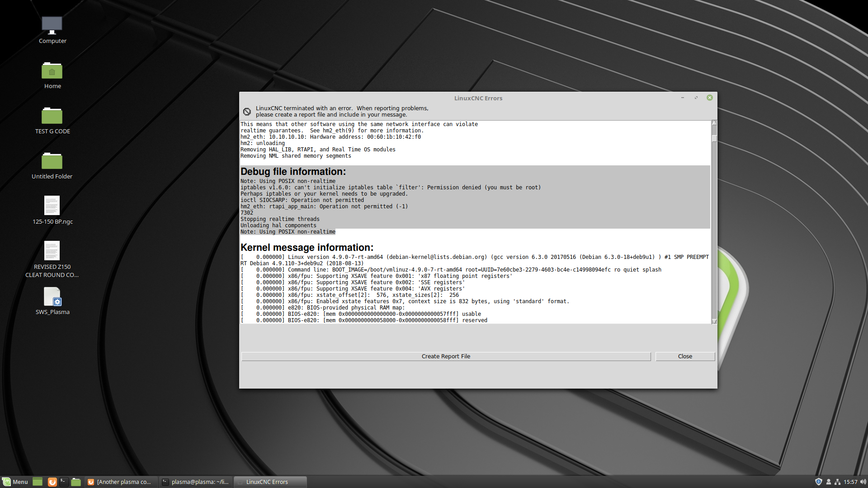
Task: Switch to plasma@plasma terminal window
Action: [196, 482]
